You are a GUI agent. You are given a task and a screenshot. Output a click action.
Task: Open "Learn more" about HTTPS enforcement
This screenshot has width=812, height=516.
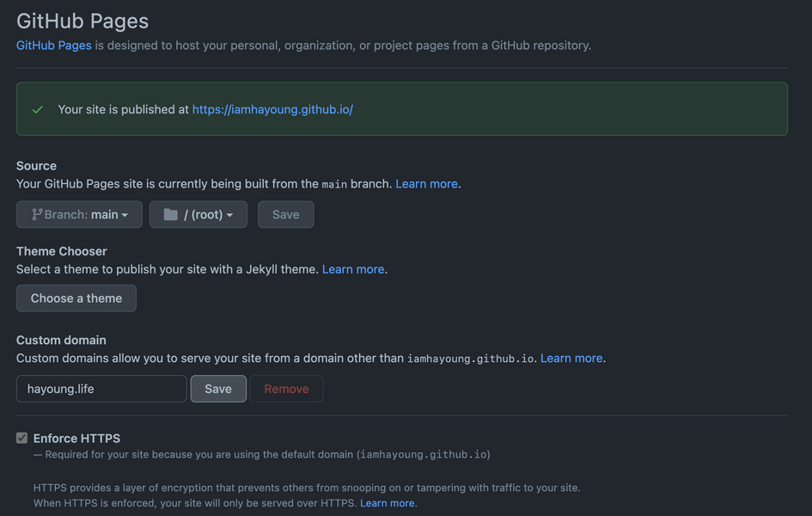point(387,503)
